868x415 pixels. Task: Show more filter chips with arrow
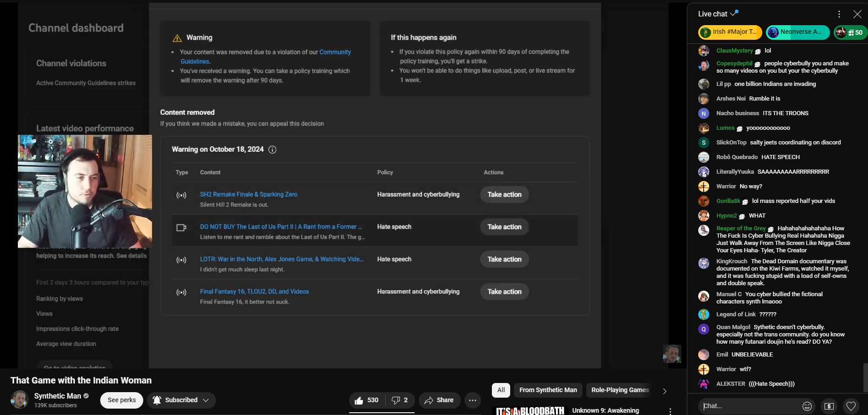tap(664, 391)
